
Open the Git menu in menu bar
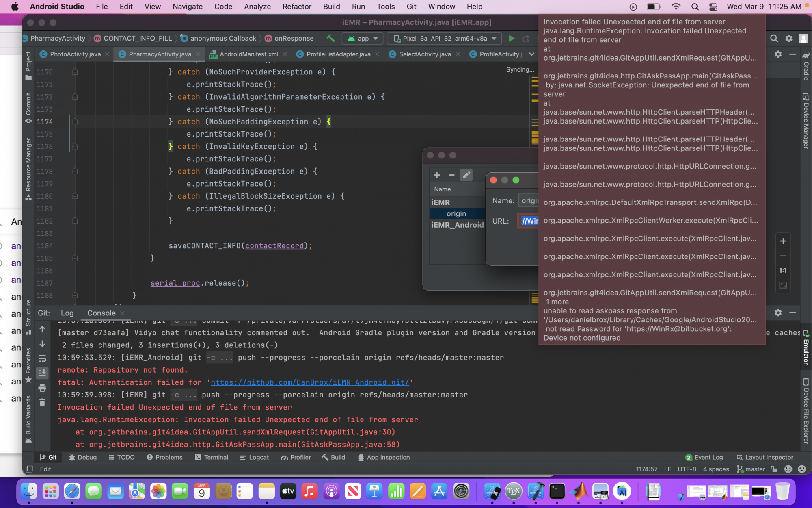coord(411,7)
